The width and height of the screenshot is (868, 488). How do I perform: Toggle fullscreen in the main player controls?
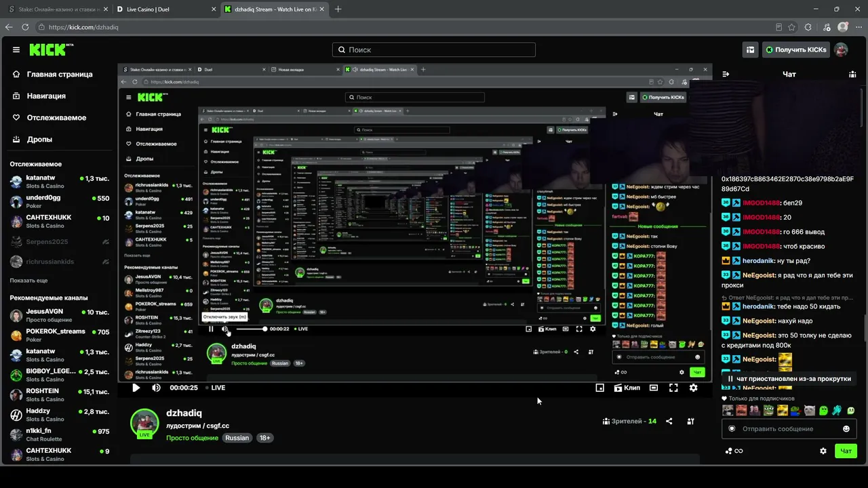pyautogui.click(x=673, y=388)
